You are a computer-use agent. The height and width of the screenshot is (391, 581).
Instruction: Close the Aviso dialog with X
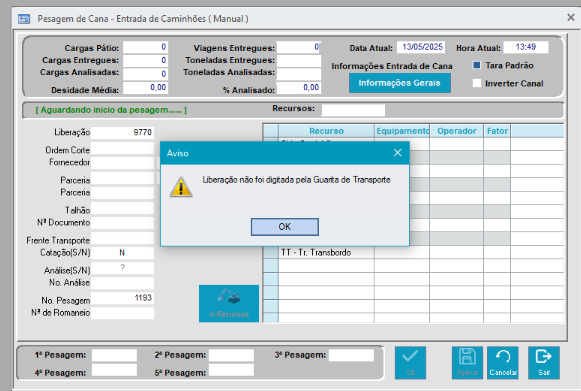point(398,153)
